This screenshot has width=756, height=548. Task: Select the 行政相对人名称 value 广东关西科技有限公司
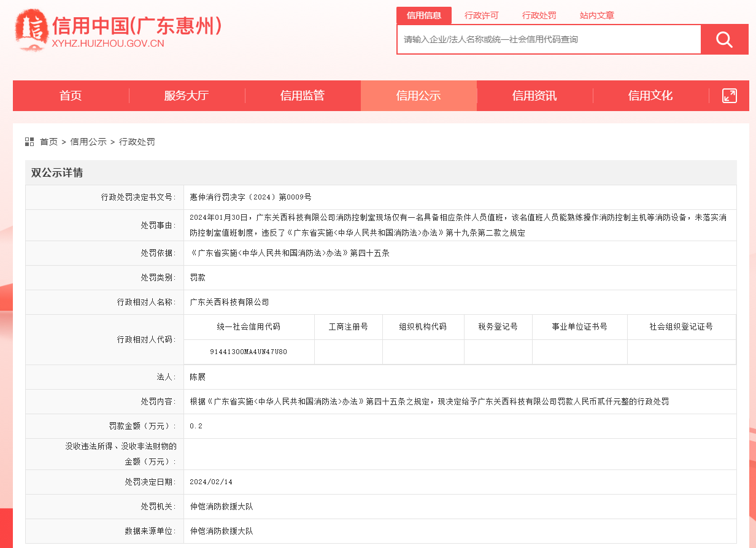click(x=229, y=302)
